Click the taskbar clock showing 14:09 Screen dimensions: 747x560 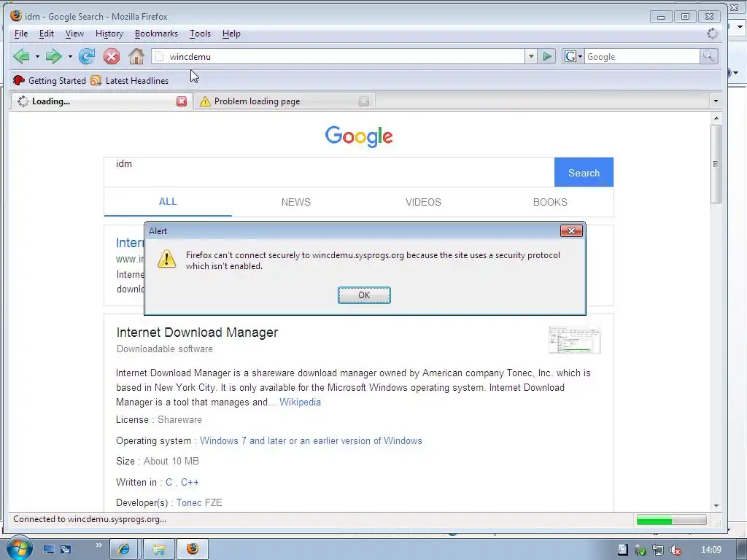[711, 550]
